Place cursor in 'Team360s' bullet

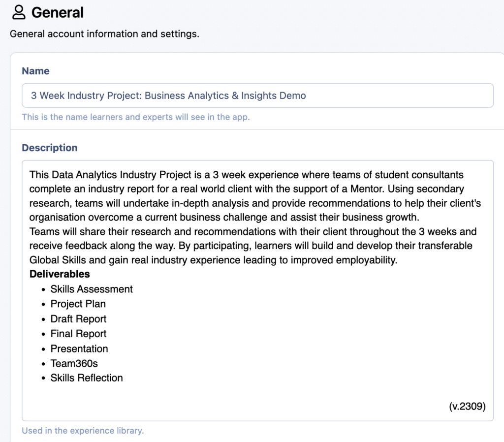pyautogui.click(x=74, y=363)
